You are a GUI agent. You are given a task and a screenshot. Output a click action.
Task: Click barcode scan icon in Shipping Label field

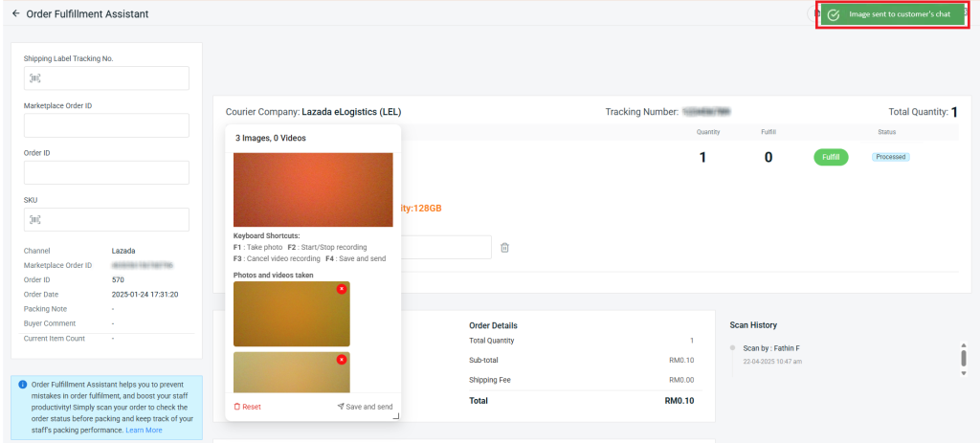35,78
